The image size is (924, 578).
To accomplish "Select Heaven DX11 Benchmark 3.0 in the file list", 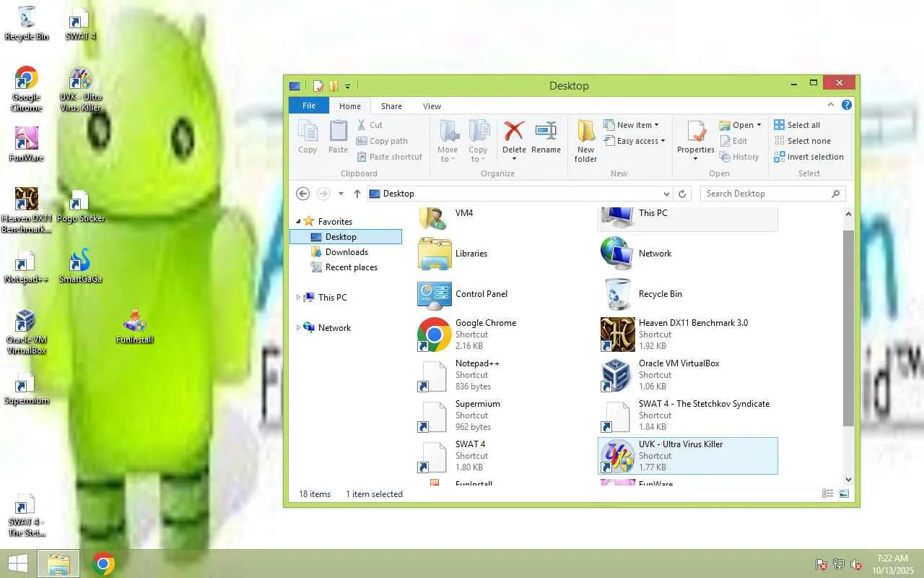I will pyautogui.click(x=689, y=335).
